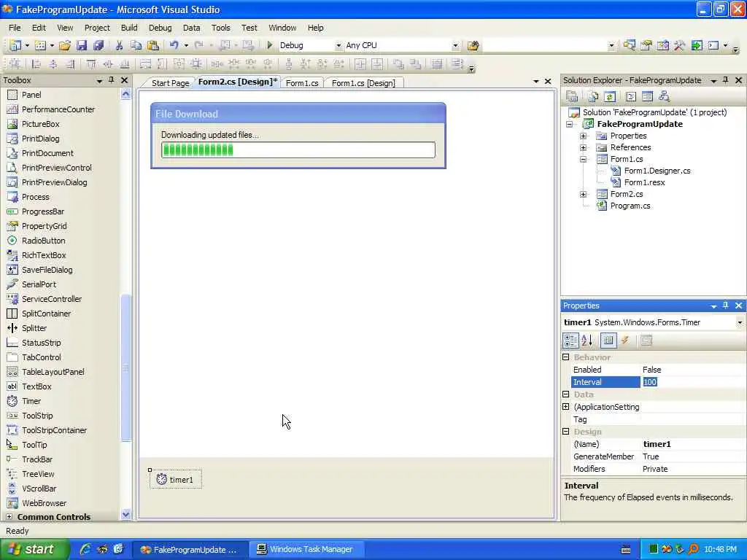Expand the References node in Solution Explorer

[583, 147]
